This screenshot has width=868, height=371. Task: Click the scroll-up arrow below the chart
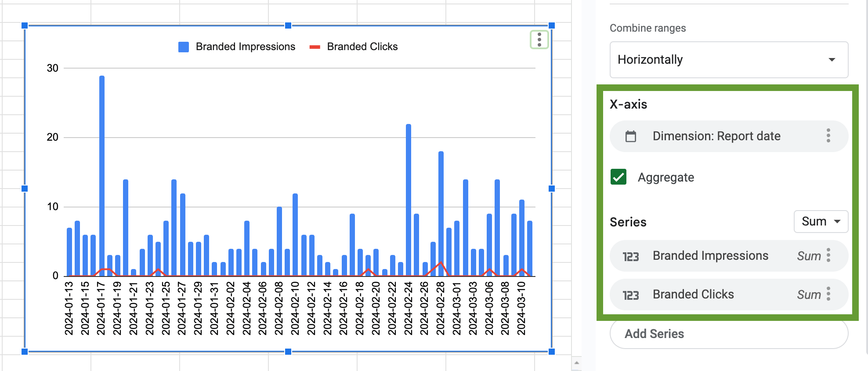coord(576,363)
